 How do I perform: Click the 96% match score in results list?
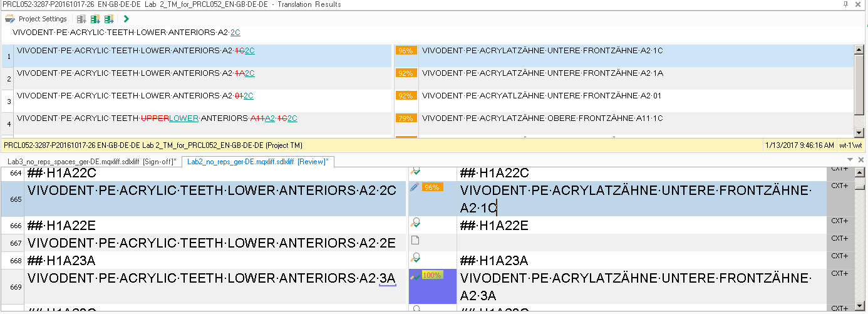click(406, 51)
